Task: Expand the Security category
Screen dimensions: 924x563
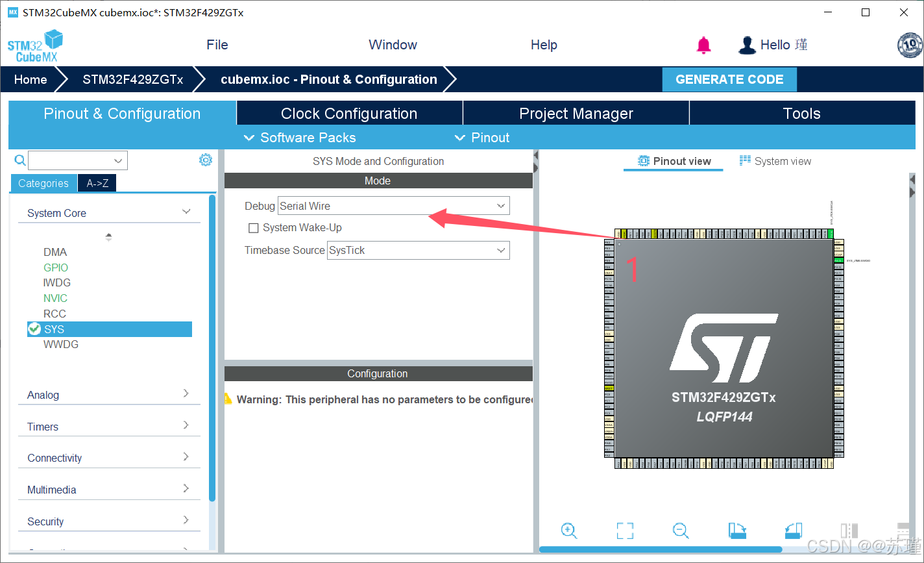Action: point(186,520)
